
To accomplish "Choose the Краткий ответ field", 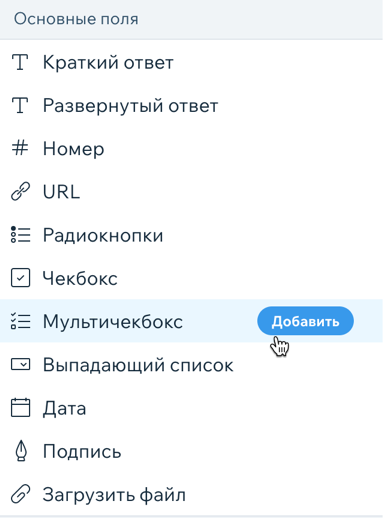I will (x=192, y=62).
